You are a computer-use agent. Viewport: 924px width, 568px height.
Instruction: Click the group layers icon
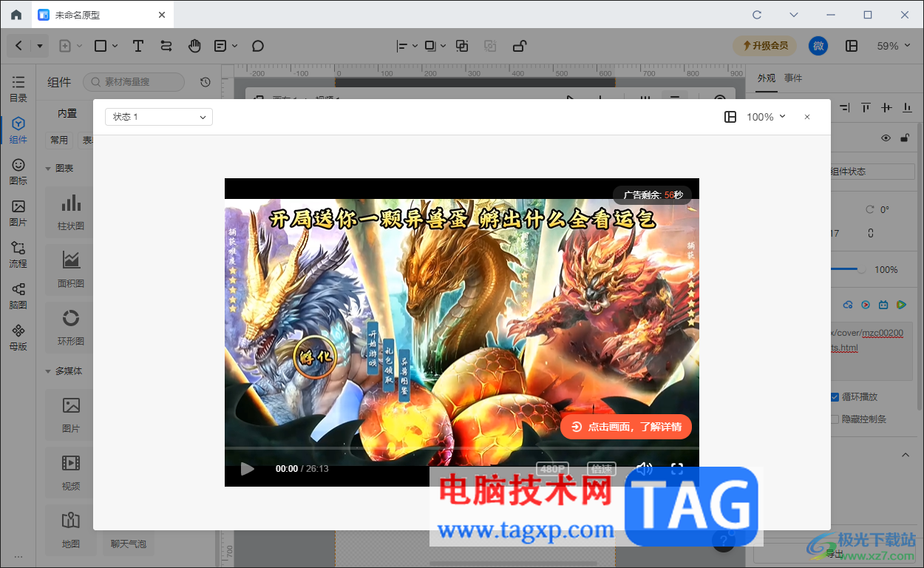(x=462, y=46)
